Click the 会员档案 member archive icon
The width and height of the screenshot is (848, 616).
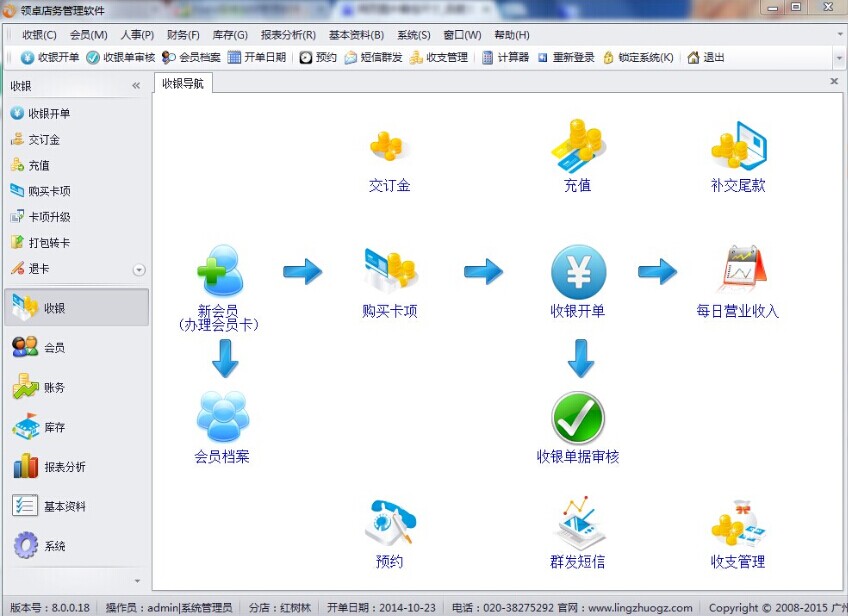(221, 418)
